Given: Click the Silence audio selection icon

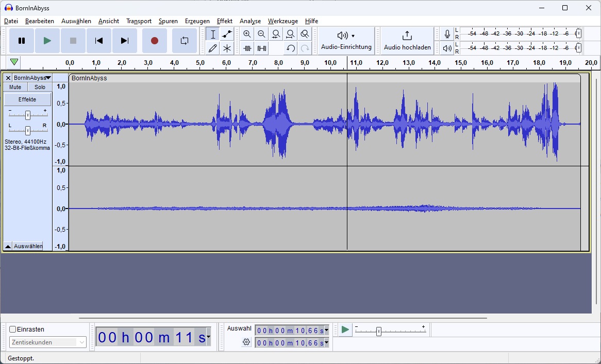Looking at the screenshot, I should click(x=262, y=48).
